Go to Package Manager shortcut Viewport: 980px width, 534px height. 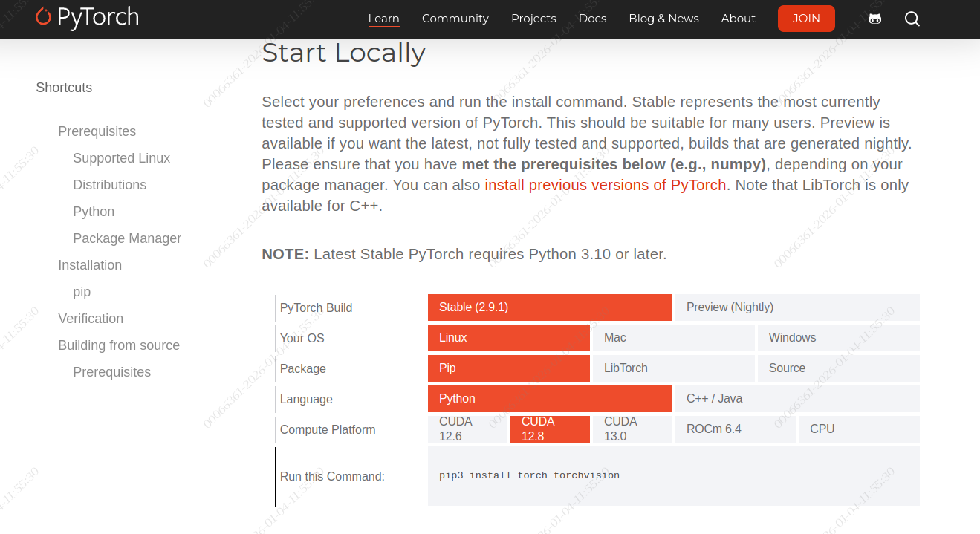pyautogui.click(x=127, y=238)
